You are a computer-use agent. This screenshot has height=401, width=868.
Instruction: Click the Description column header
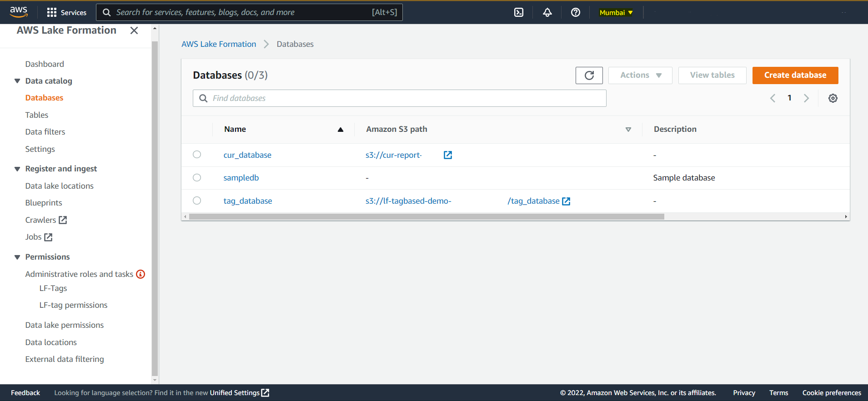(675, 129)
